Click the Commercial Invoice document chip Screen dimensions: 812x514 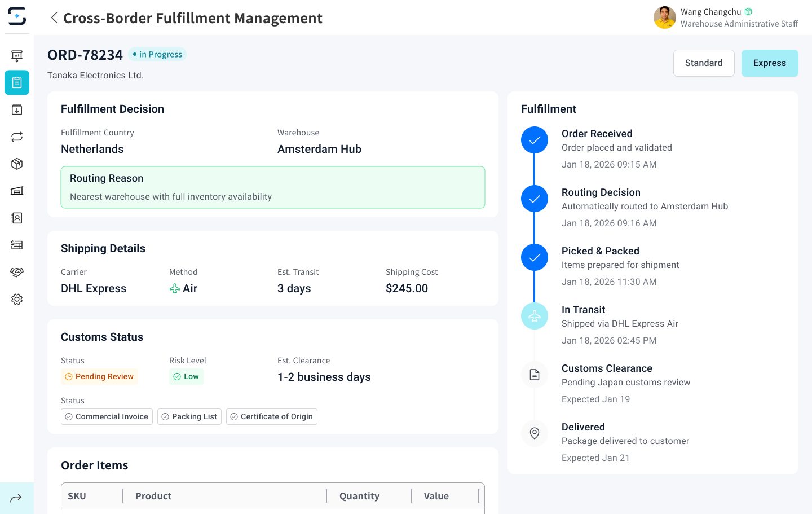107,416
